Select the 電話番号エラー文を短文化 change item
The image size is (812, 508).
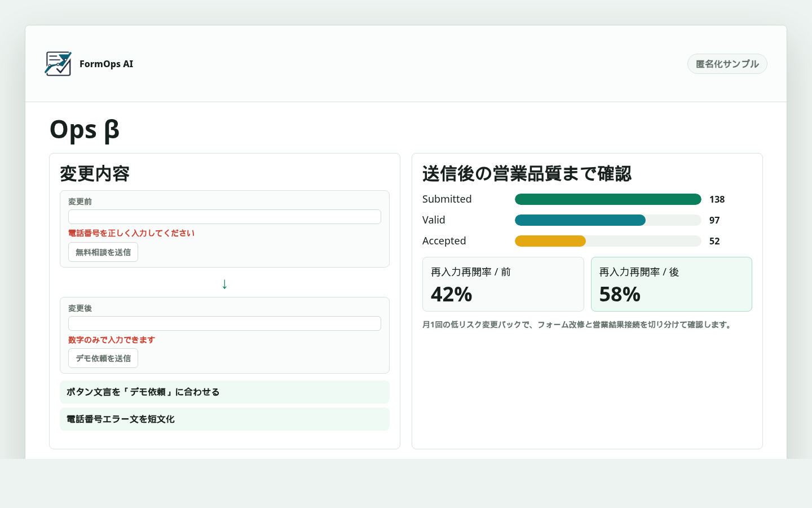pyautogui.click(x=224, y=419)
